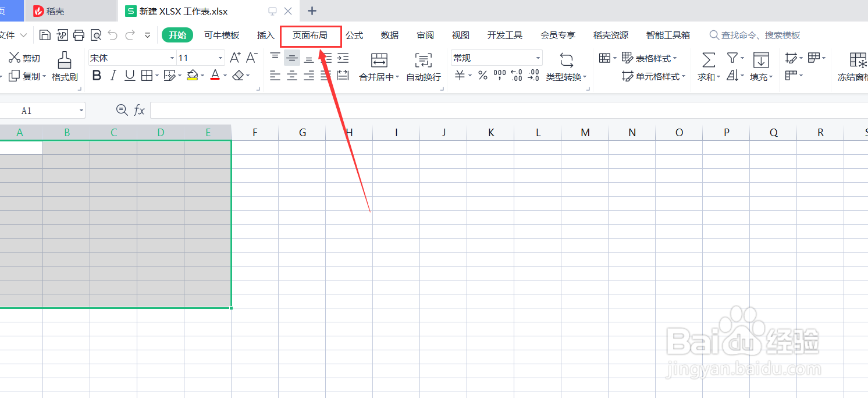Click the fx insert function button
This screenshot has width=868, height=398.
point(139,110)
